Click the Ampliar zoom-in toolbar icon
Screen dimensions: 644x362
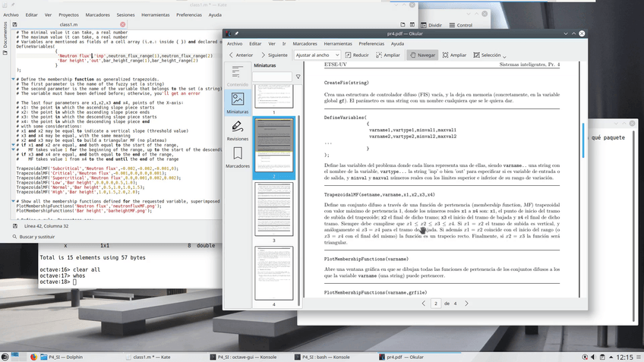point(387,55)
